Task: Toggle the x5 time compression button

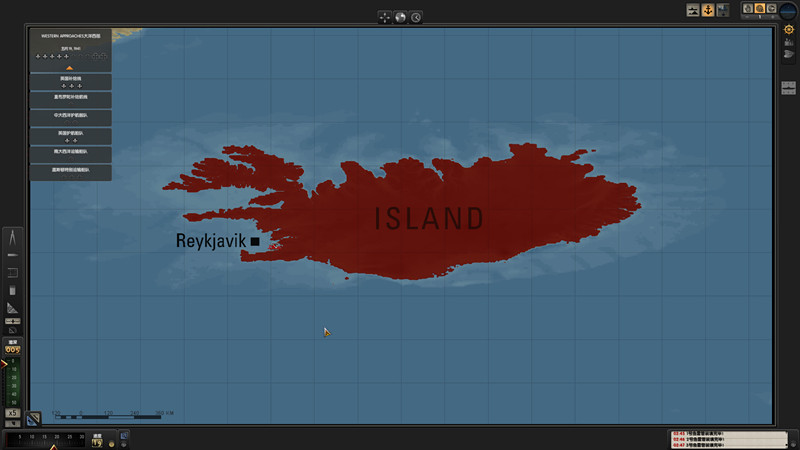Action: [x=12, y=412]
